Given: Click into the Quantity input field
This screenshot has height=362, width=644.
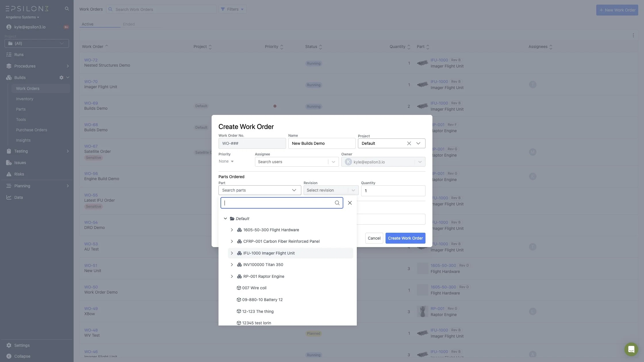Looking at the screenshot, I should point(393,191).
